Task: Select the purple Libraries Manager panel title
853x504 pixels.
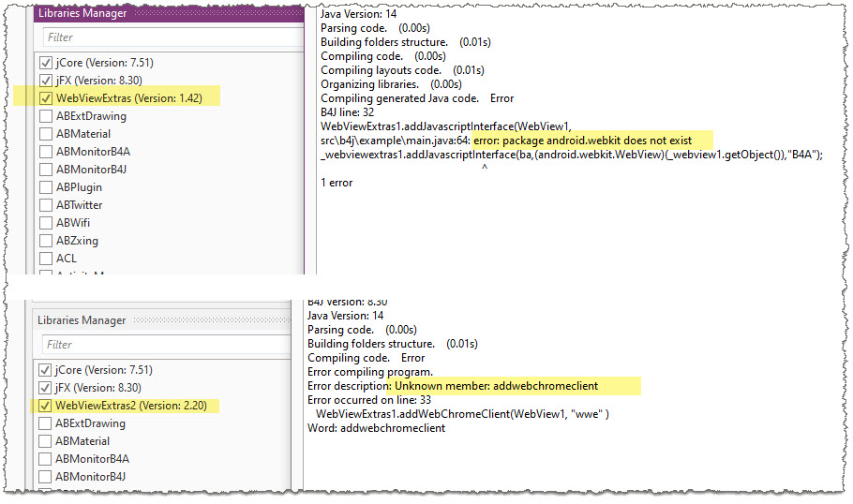Action: click(x=82, y=13)
